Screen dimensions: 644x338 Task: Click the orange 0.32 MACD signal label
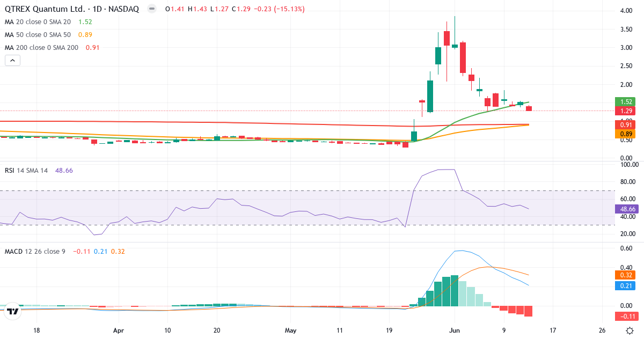tap(625, 275)
